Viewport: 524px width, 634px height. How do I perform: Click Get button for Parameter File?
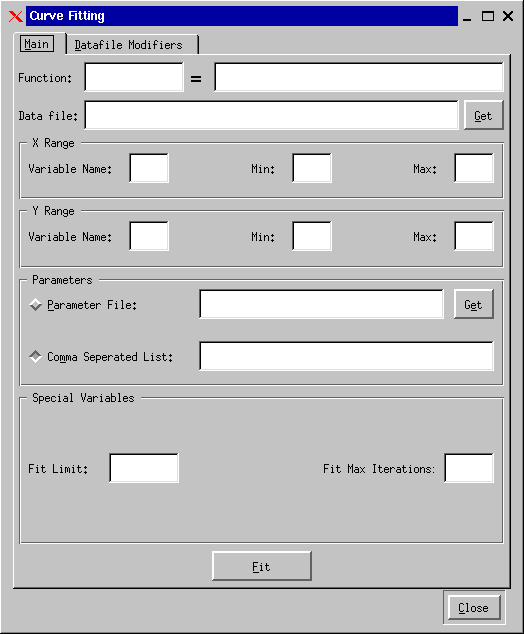(x=473, y=304)
